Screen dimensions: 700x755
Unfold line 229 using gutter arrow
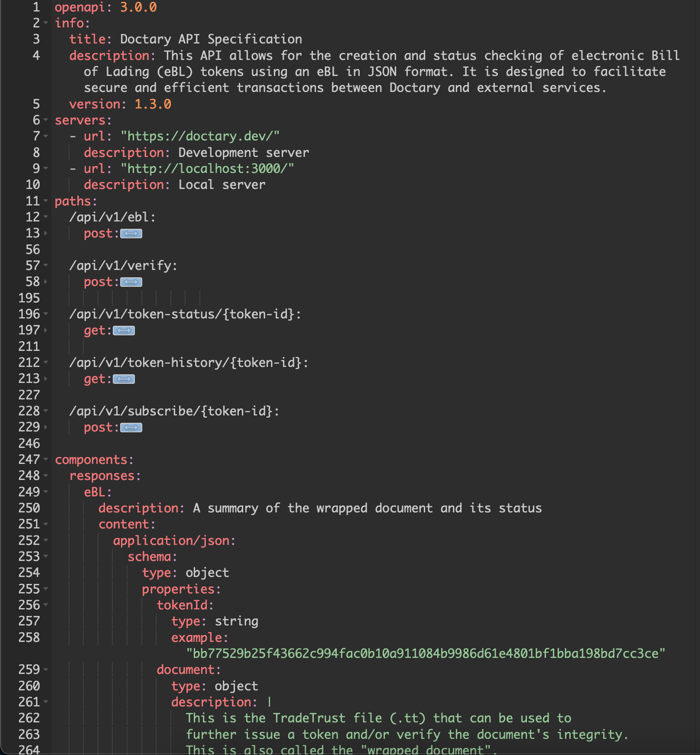click(x=46, y=427)
